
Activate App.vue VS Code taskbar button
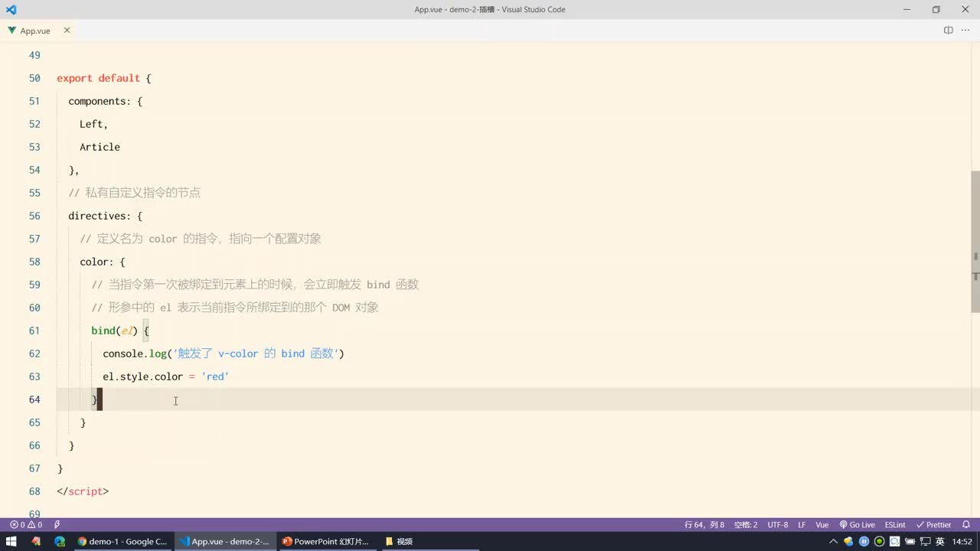(224, 541)
